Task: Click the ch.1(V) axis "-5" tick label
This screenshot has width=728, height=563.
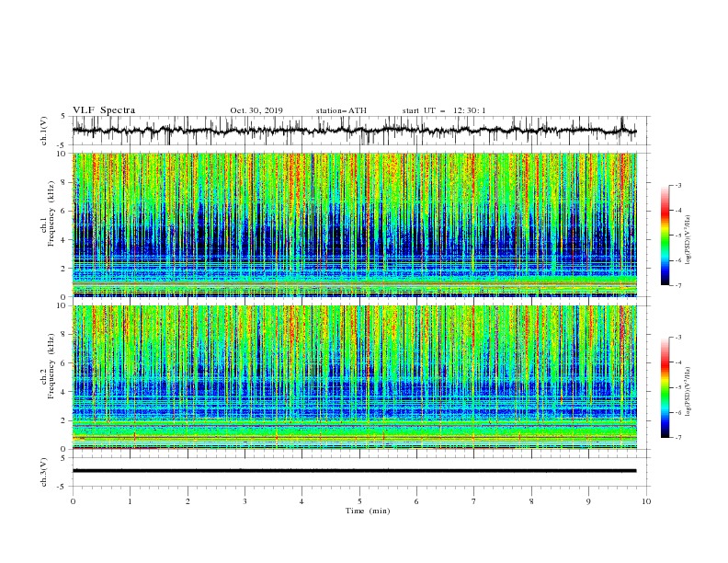Action: (x=63, y=145)
